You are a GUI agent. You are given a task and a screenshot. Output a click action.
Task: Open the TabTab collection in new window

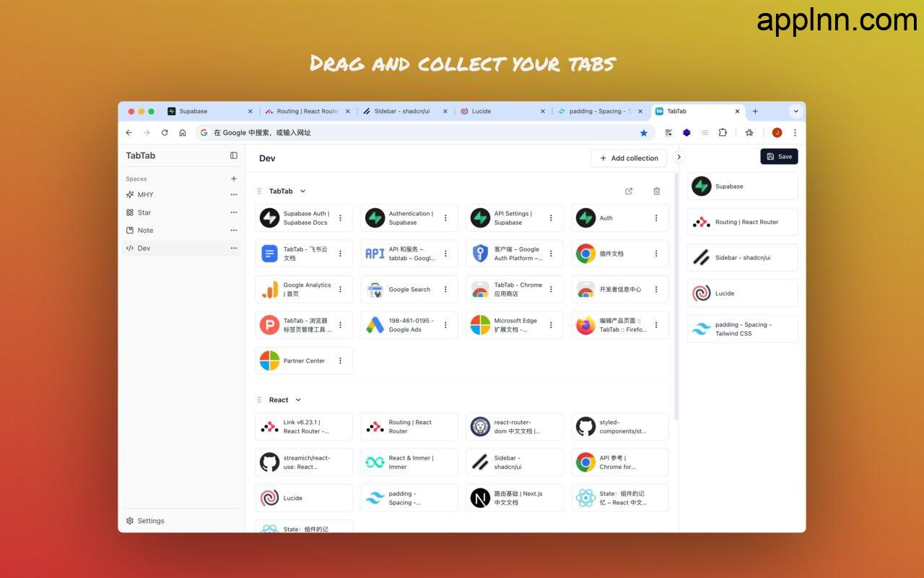point(628,191)
